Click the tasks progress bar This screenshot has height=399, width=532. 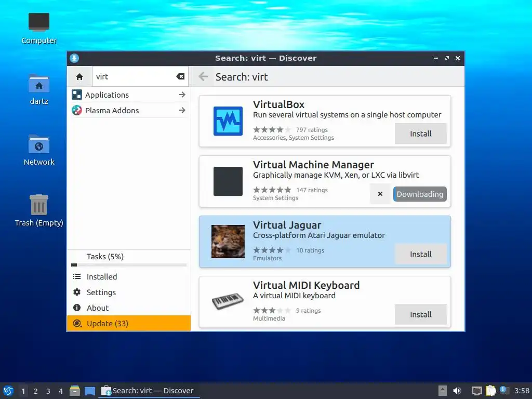(x=129, y=265)
